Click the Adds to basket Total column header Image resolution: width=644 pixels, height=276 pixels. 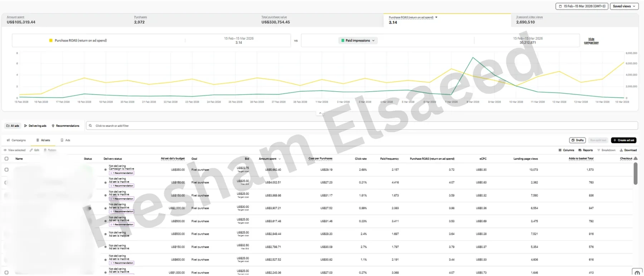[x=581, y=159]
